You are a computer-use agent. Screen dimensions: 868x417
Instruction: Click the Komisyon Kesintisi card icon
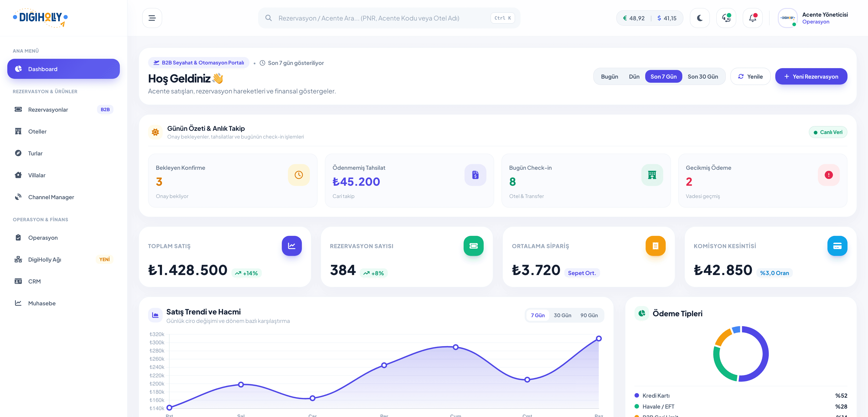click(837, 246)
